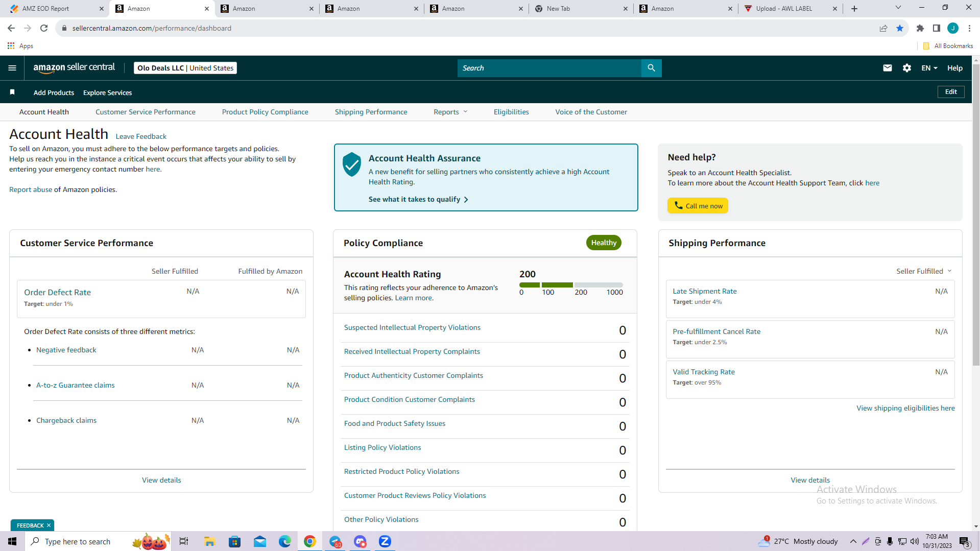Open Microsoft Edge from the taskbar
980x551 pixels.
(285, 541)
